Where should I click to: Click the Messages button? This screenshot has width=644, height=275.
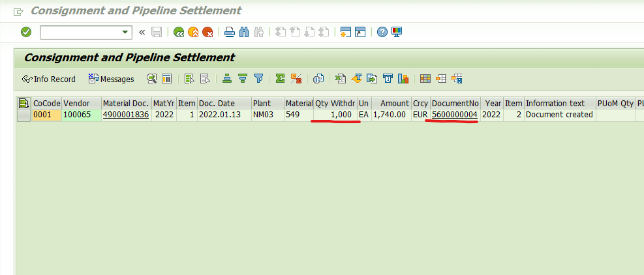click(112, 80)
